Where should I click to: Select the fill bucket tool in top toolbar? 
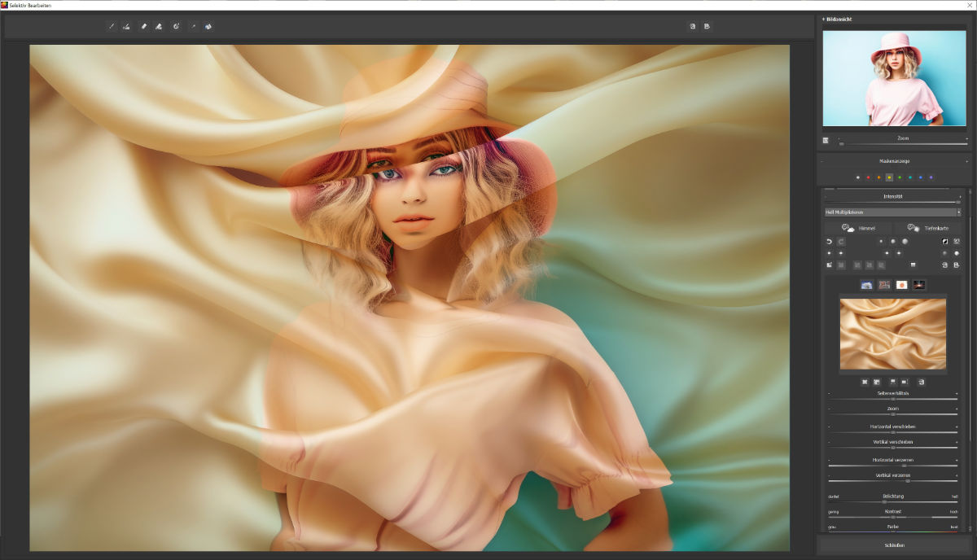pos(208,26)
